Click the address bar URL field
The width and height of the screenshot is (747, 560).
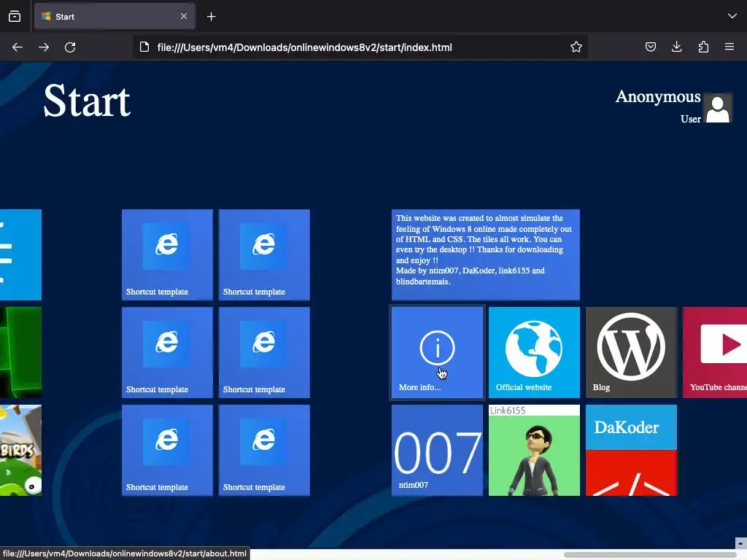360,47
